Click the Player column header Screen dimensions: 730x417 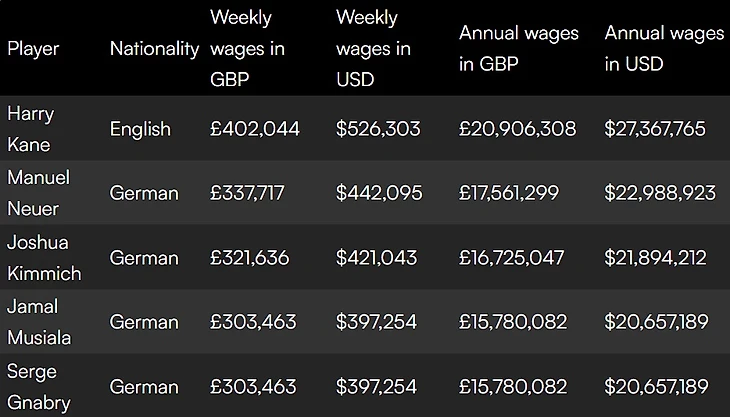pos(34,49)
